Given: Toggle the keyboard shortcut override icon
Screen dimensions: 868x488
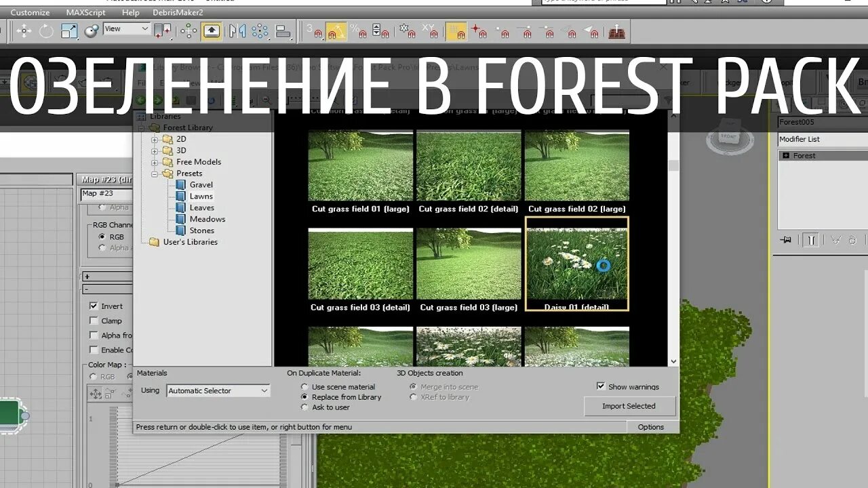Looking at the screenshot, I should (212, 30).
